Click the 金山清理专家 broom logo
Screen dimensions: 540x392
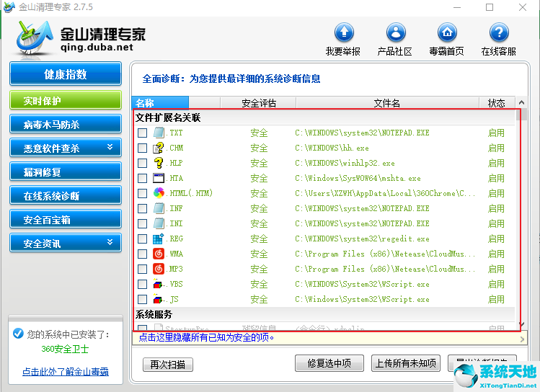33,38
